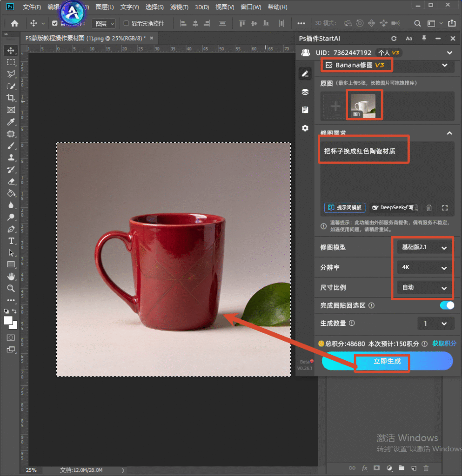Select the Frame tool
Viewport: 462px width, 476px height.
tap(11, 110)
